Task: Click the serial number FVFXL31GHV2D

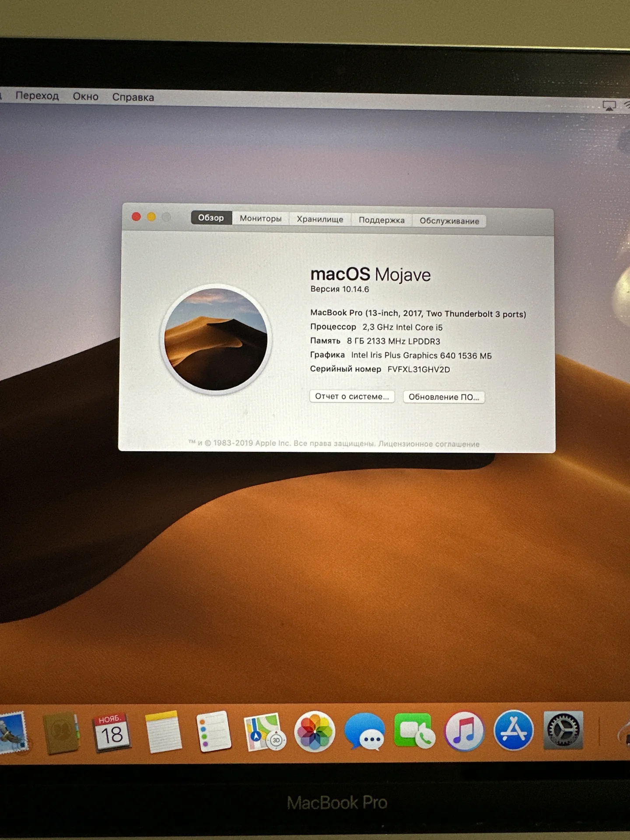Action: [419, 370]
